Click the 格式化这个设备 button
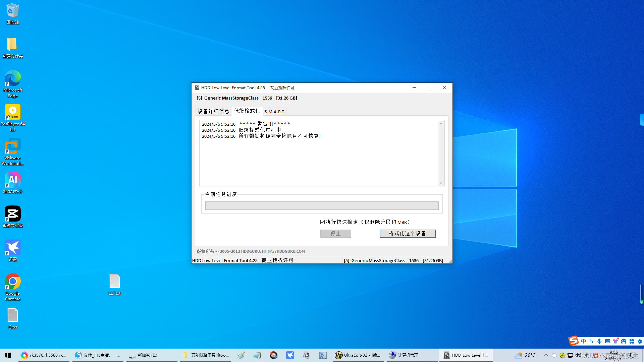This screenshot has width=644, height=362. (x=407, y=234)
